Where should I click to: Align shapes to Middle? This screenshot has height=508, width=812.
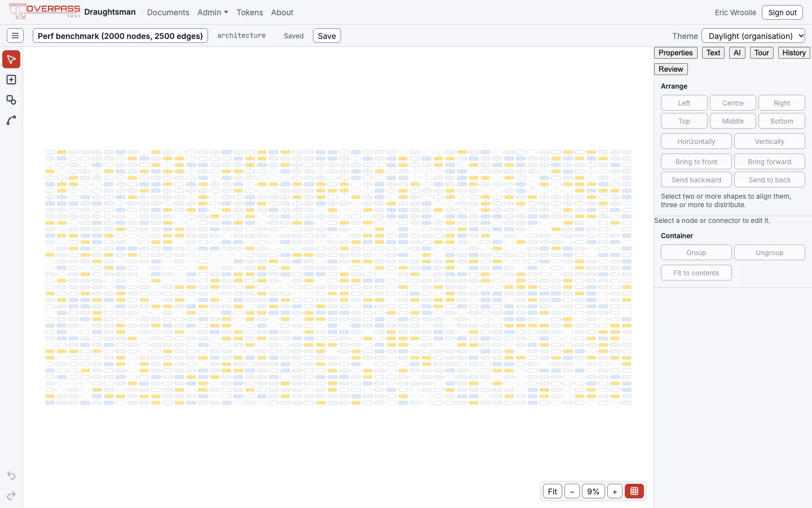(x=733, y=121)
